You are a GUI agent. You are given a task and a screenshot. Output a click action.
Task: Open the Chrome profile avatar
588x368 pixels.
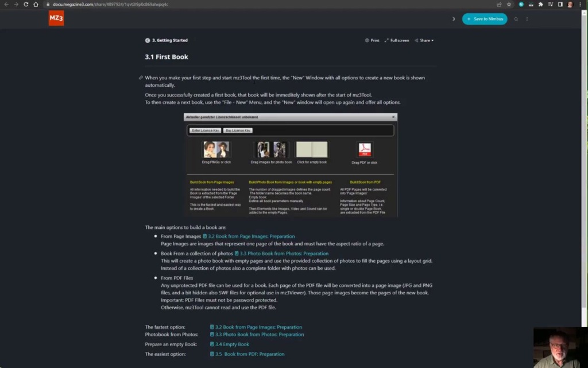click(x=570, y=5)
